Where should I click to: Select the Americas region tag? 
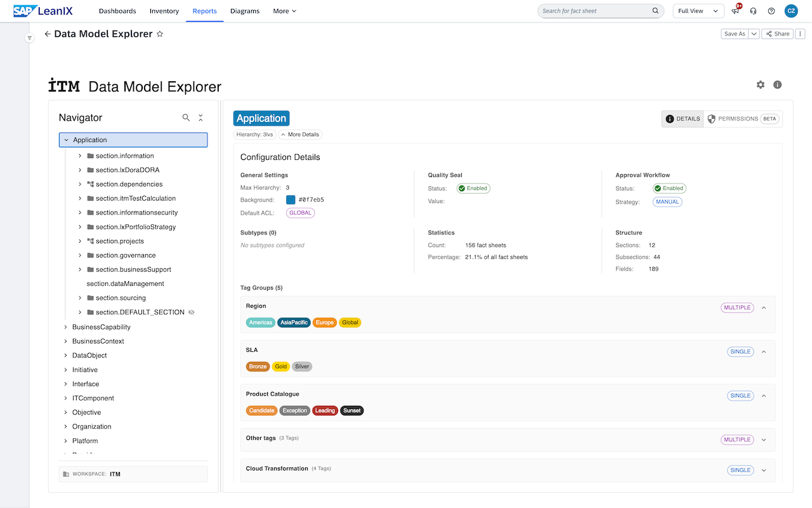(x=261, y=323)
